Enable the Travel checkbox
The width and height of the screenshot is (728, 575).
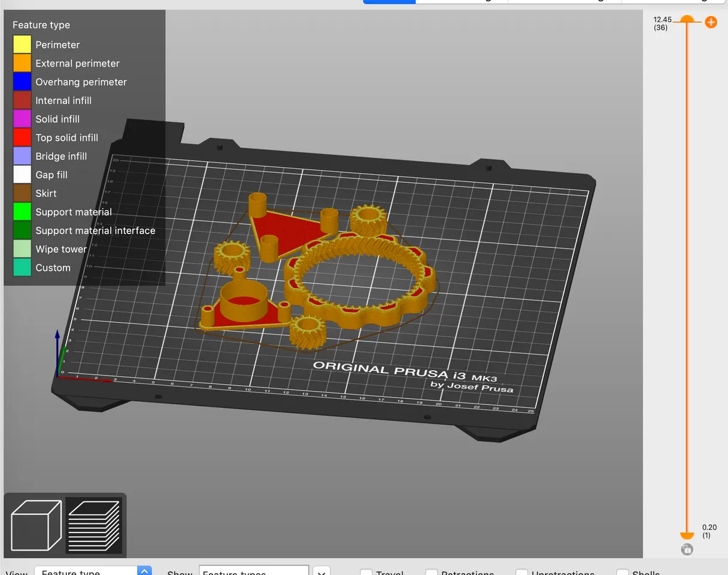366,571
